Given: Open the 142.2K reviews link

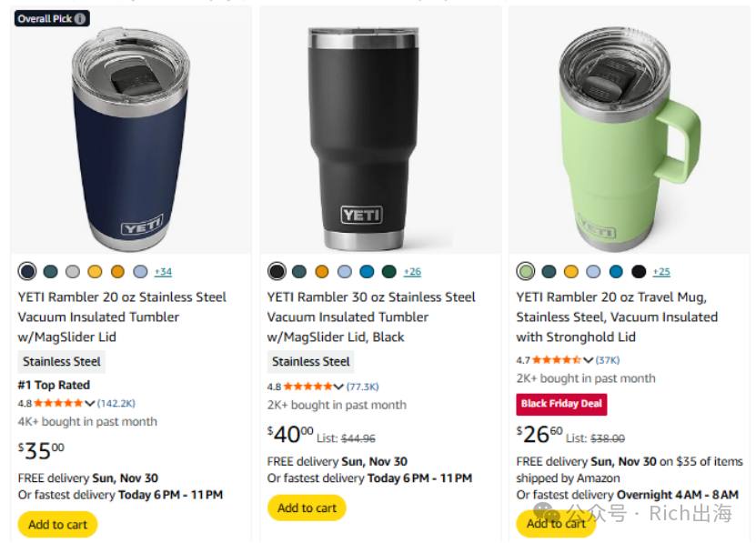Looking at the screenshot, I should coord(116,403).
